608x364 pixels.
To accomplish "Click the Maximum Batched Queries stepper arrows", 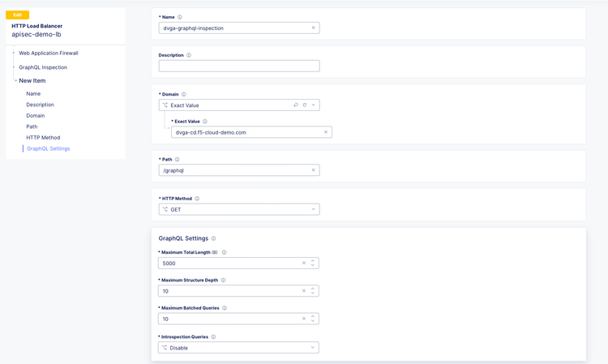I will coord(313,319).
